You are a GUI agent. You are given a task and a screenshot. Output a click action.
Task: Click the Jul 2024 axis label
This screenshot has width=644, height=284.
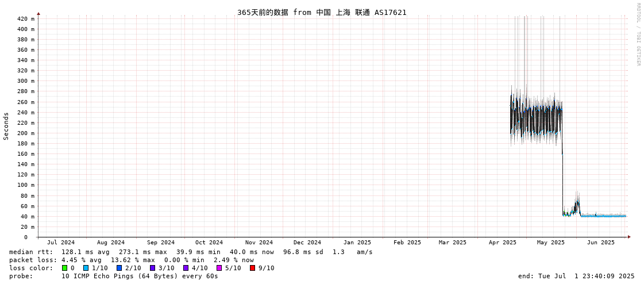[61, 243]
